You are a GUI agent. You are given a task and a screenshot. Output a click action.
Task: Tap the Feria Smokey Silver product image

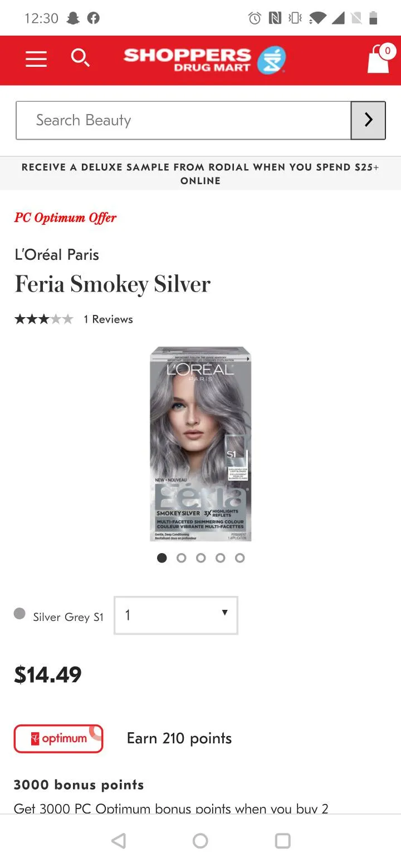200,444
